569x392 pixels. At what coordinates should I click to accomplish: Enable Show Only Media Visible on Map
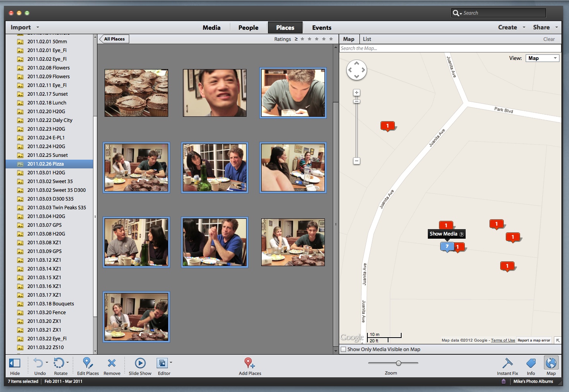tap(344, 350)
